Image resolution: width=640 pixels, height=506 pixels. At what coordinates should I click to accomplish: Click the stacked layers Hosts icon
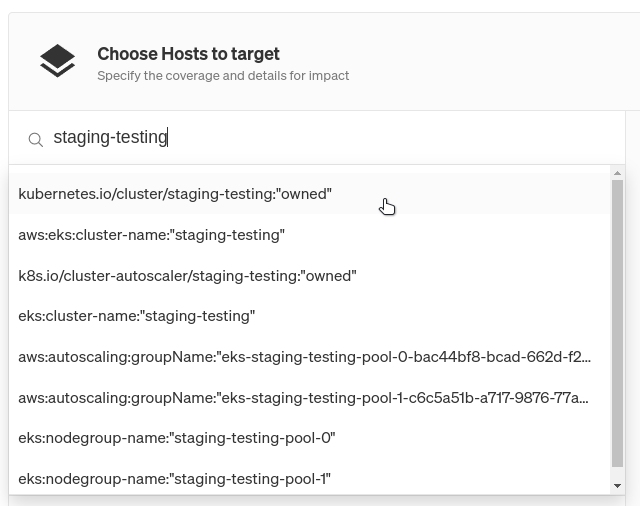pos(57,60)
